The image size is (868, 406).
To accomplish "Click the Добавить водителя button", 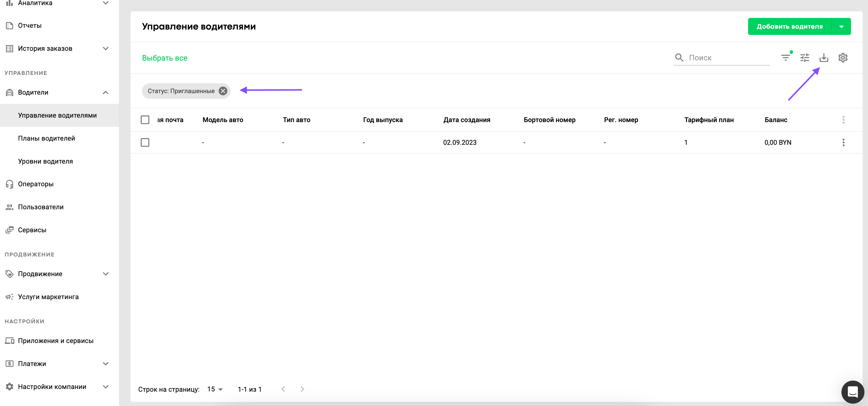I will (x=790, y=27).
